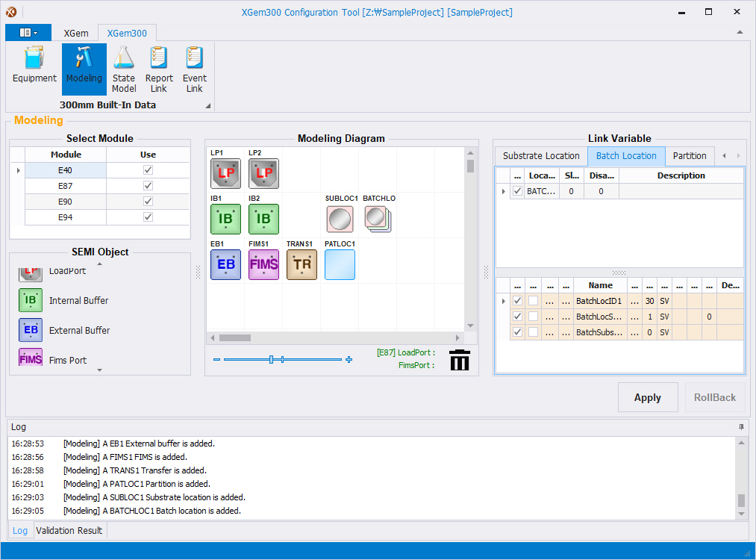Sort by the Name column header
Screen dimensions: 756x560
click(600, 285)
